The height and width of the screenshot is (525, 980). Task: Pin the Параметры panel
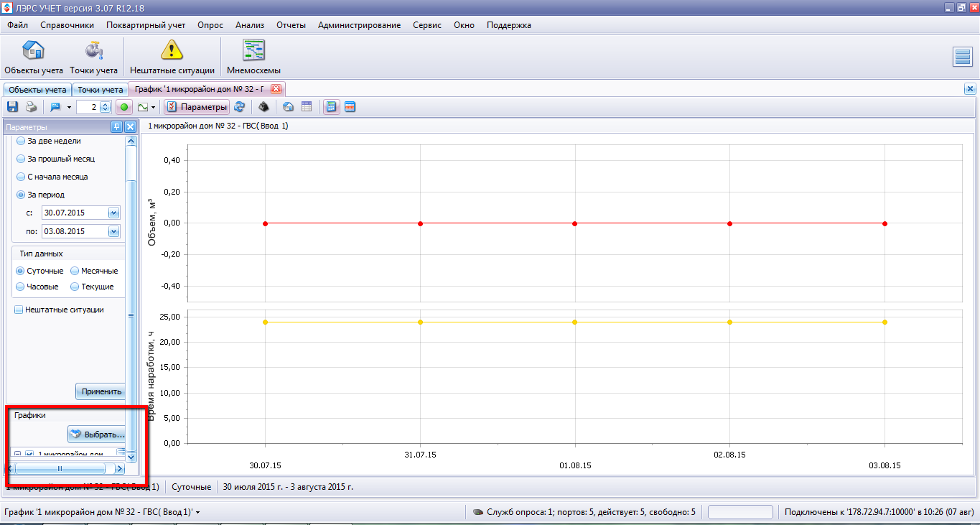pos(116,127)
